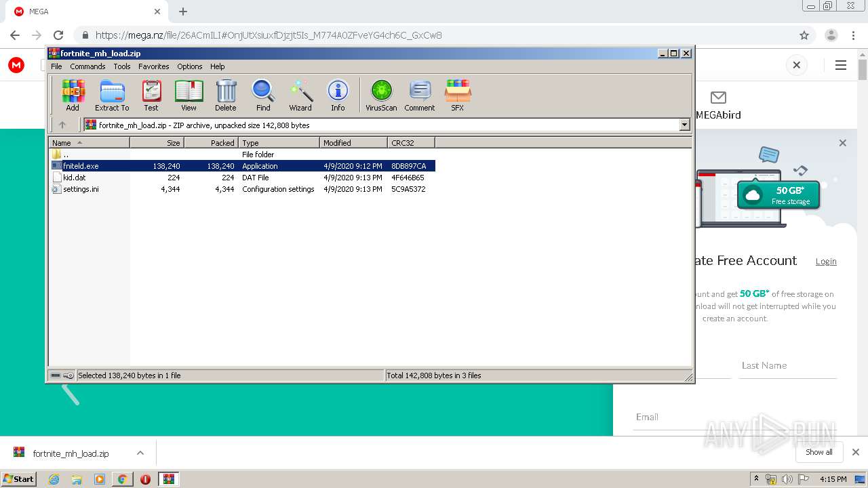Viewport: 868px width, 488px height.
Task: Open the File menu
Action: point(56,66)
